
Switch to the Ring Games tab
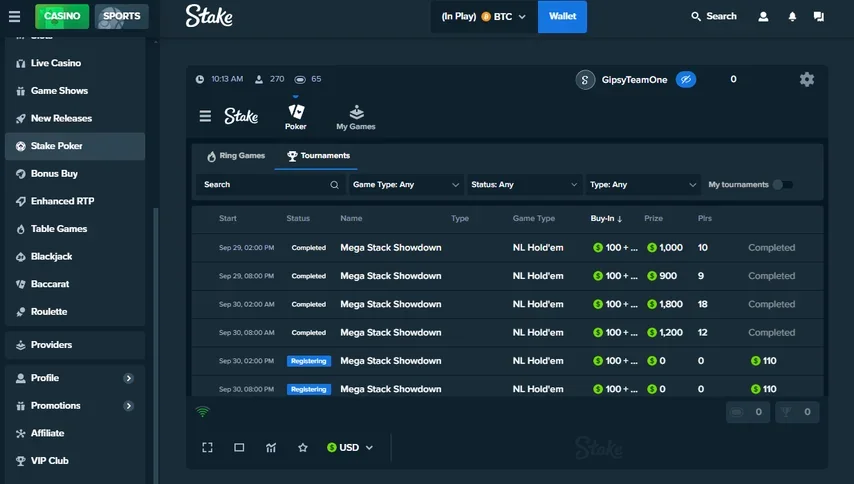pos(236,156)
